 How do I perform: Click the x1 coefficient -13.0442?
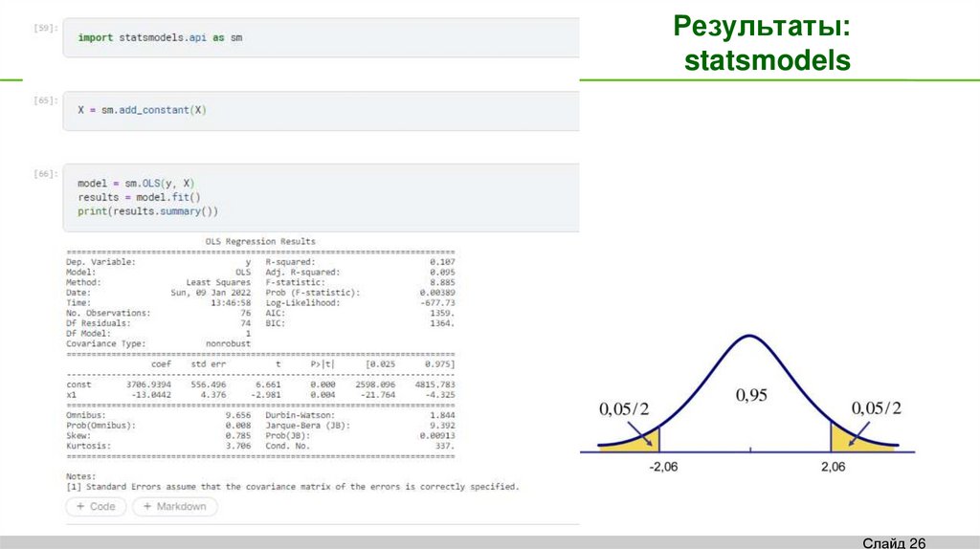tap(150, 395)
